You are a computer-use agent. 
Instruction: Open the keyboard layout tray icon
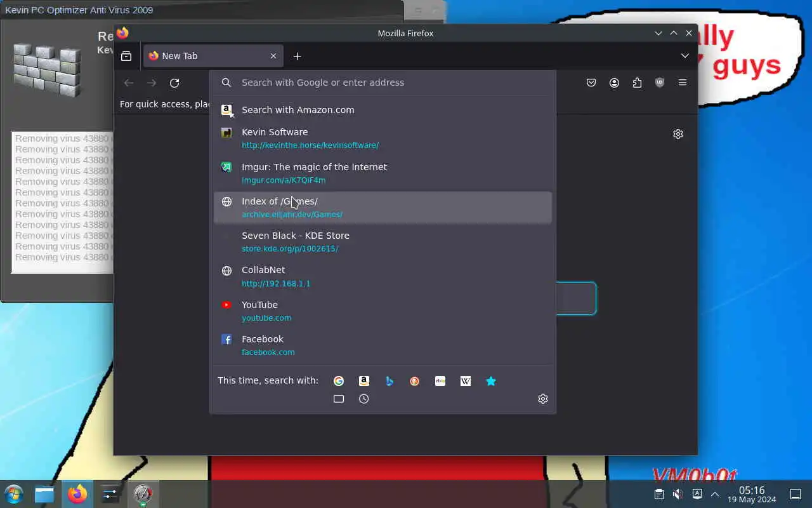click(697, 494)
